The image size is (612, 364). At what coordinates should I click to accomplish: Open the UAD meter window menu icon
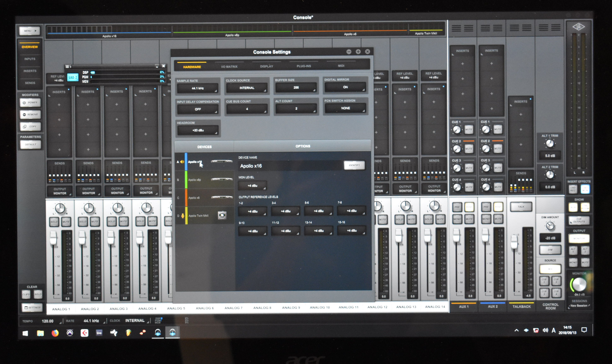68,67
